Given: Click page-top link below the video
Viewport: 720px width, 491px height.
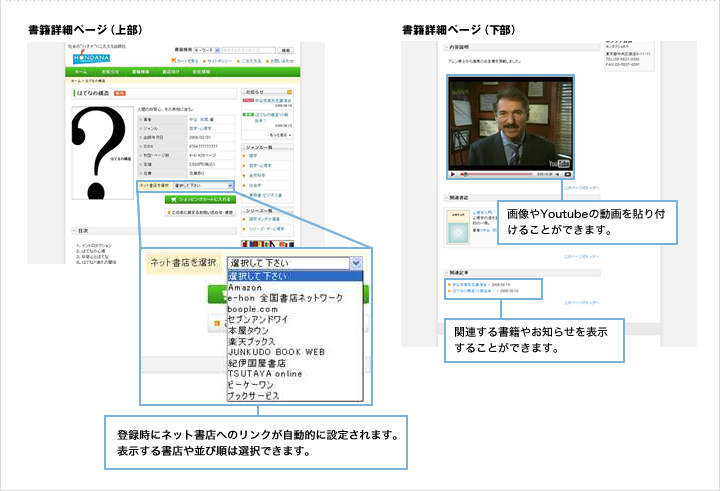Looking at the screenshot, I should coord(581,188).
